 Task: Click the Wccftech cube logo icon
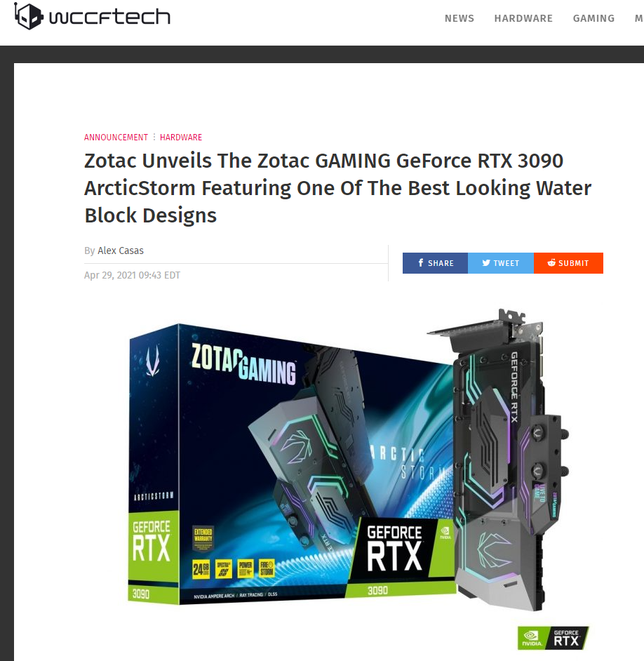click(x=28, y=16)
